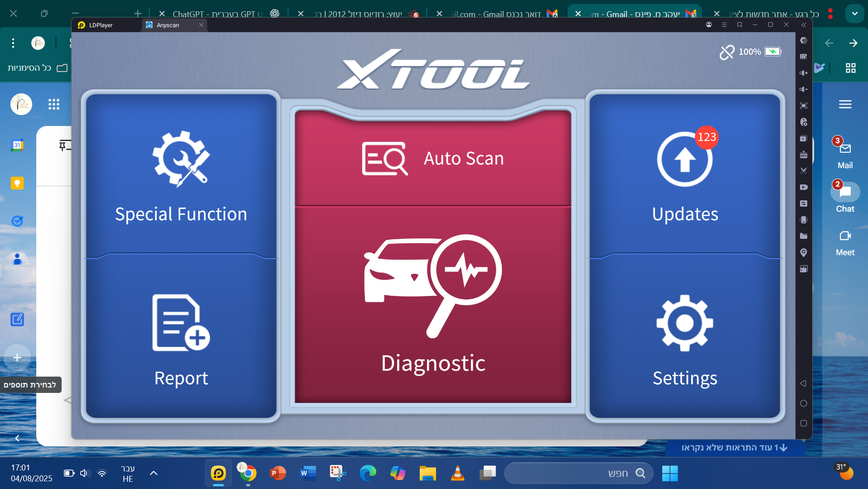
Task: Tap Android back triangle in LDPlayer
Action: click(x=803, y=383)
